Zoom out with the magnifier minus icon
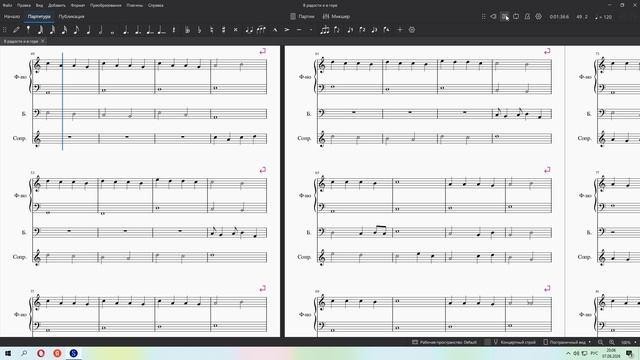The height and width of the screenshot is (360, 640). [x=600, y=342]
